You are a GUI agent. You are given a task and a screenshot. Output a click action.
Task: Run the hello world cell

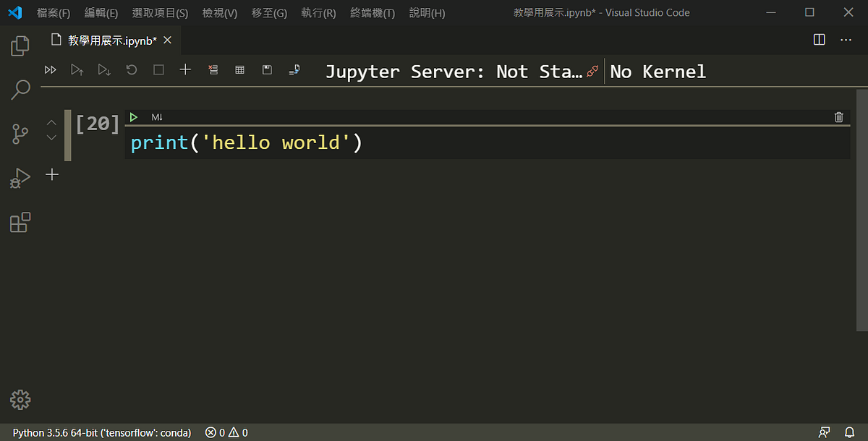[x=133, y=116]
